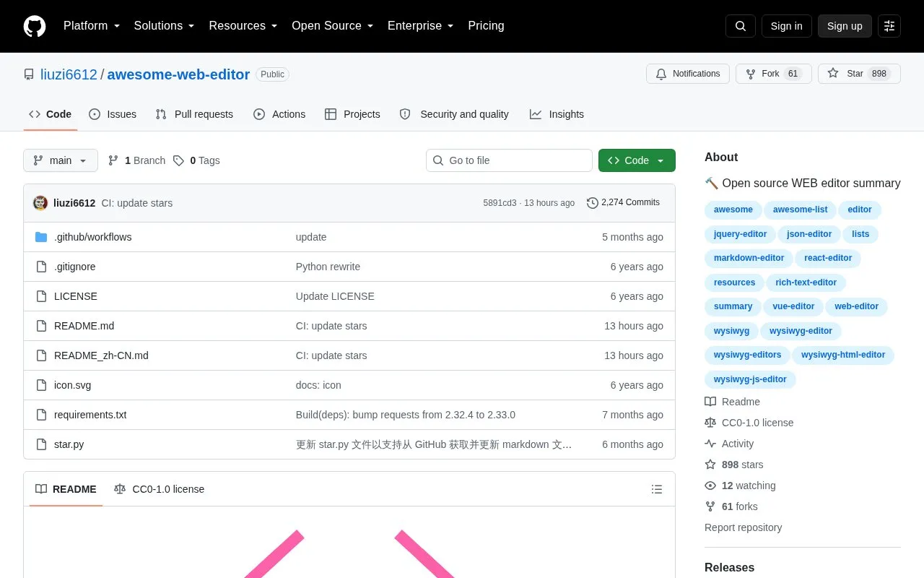Screen dimensions: 924x578
Task: Click Report repository link
Action: pyautogui.click(x=743, y=527)
